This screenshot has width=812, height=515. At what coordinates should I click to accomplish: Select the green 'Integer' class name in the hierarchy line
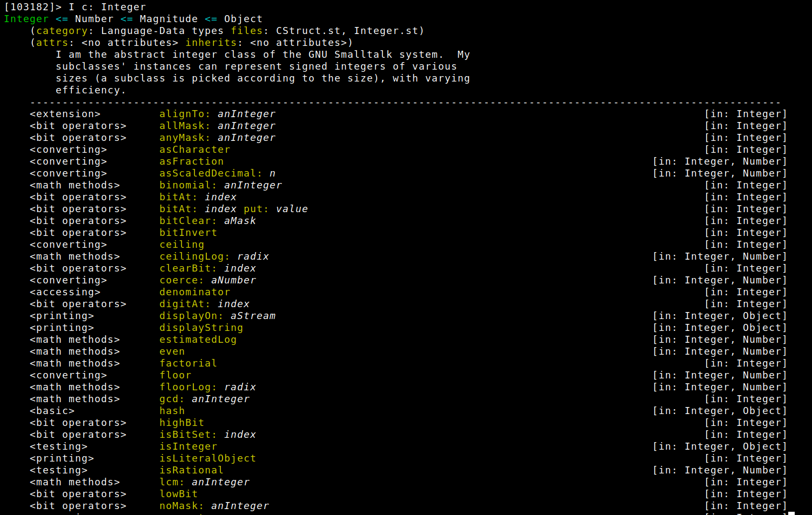pyautogui.click(x=26, y=19)
